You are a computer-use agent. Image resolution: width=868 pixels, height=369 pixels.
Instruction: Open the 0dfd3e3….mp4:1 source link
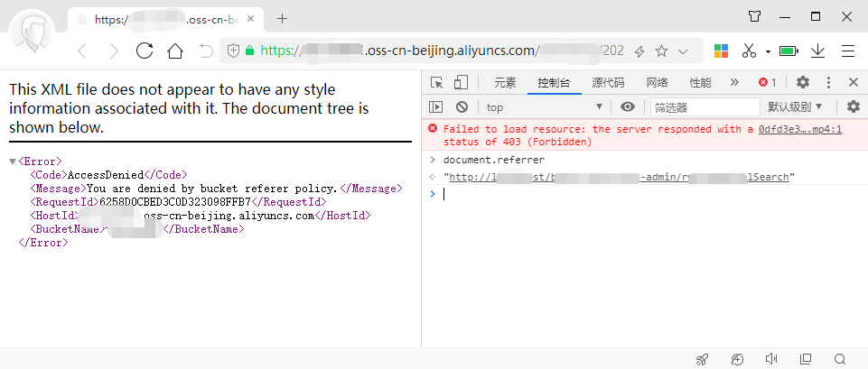click(x=800, y=129)
